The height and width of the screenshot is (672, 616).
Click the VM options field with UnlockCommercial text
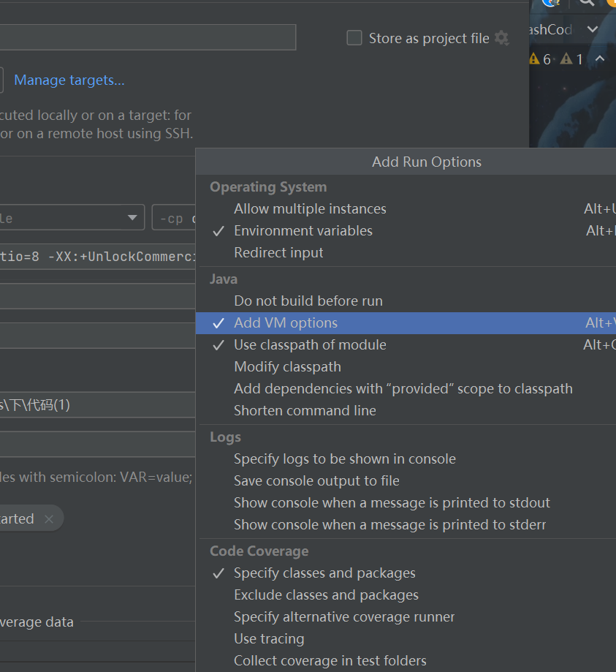97,257
